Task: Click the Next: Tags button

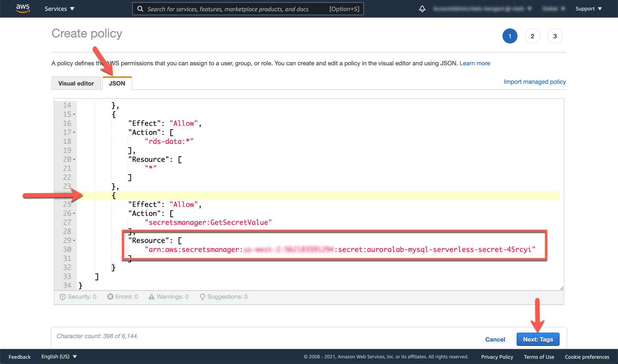Action: [x=538, y=340]
